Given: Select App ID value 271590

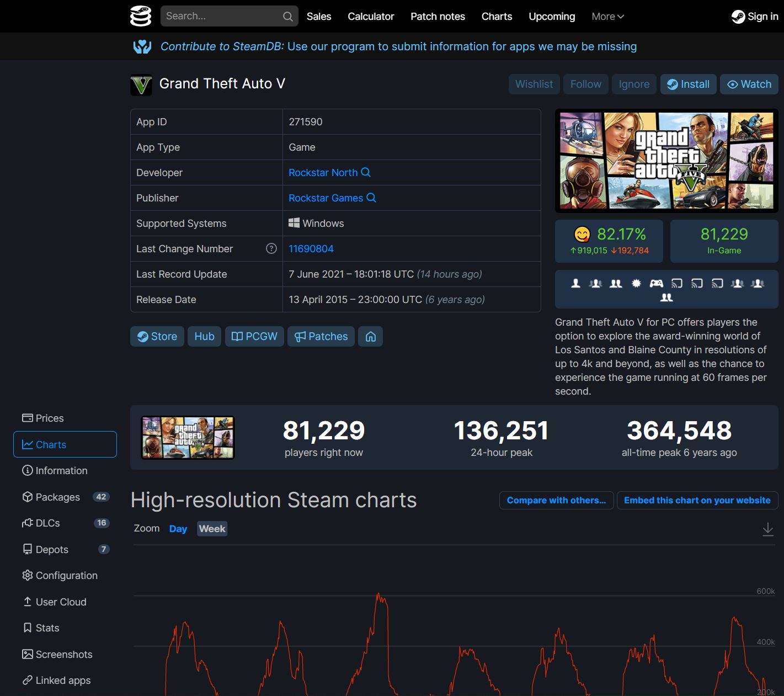Looking at the screenshot, I should click(x=306, y=122).
